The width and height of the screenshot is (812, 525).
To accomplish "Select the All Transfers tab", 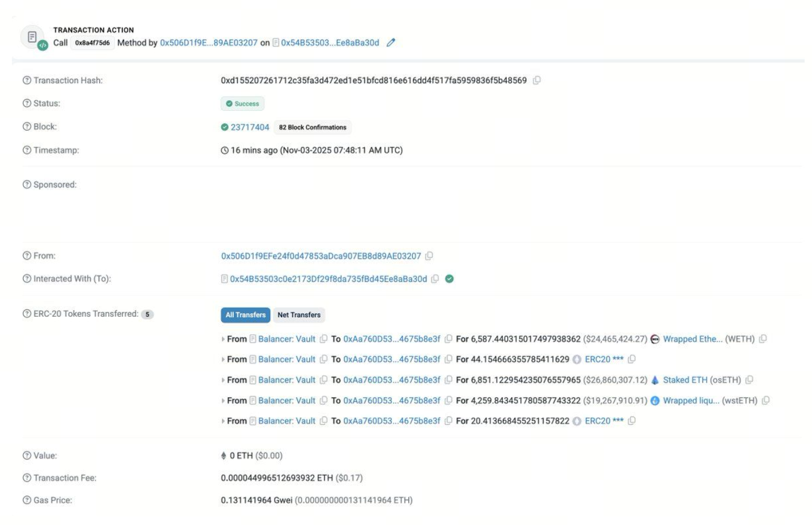I will point(245,315).
